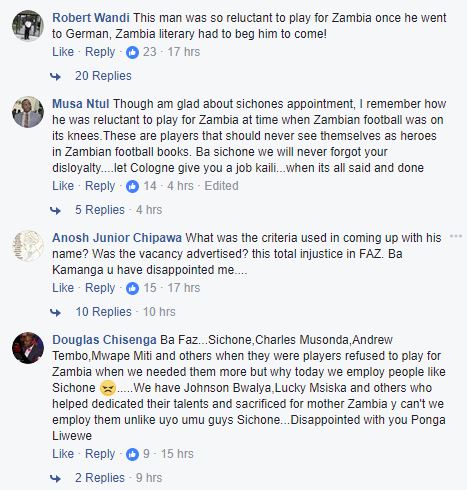The image size is (467, 490).
Task: Click the thumbs-up icon beside the 9 likes
Action: [x=132, y=454]
